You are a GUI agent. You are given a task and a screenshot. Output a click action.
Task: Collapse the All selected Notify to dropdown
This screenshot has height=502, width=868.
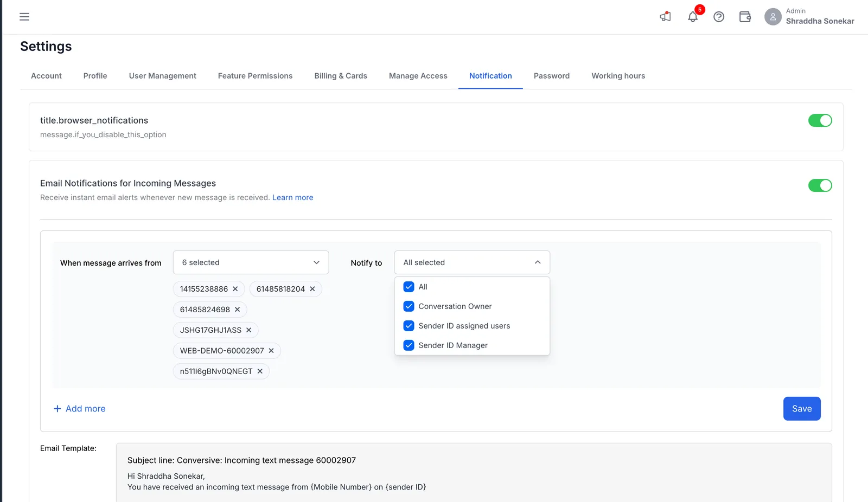pyautogui.click(x=472, y=262)
